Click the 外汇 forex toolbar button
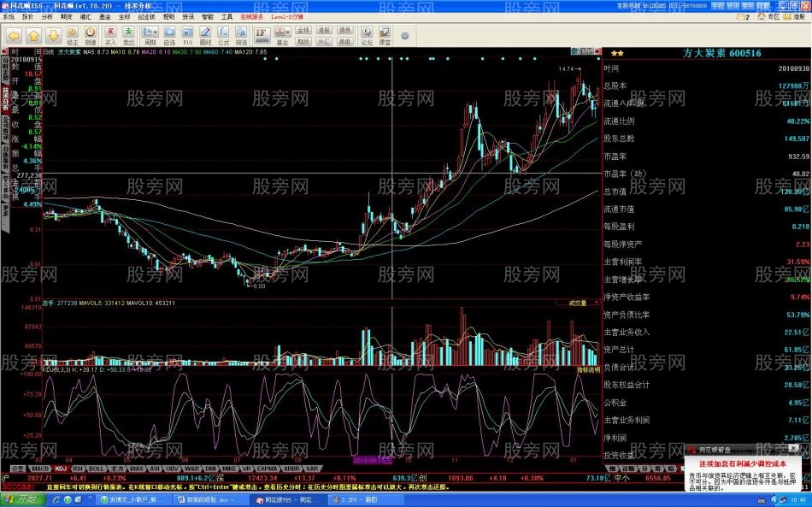The width and height of the screenshot is (812, 507). pyautogui.click(x=324, y=41)
